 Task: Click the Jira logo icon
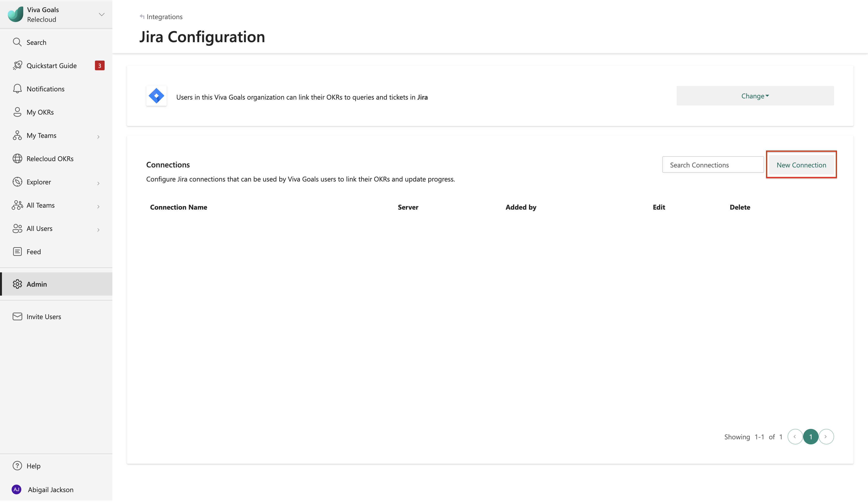tap(156, 96)
